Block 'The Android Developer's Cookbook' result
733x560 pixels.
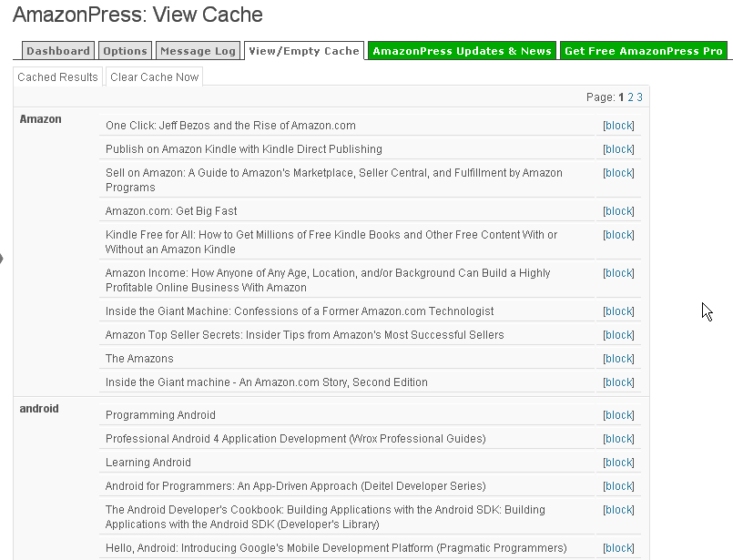click(x=618, y=510)
